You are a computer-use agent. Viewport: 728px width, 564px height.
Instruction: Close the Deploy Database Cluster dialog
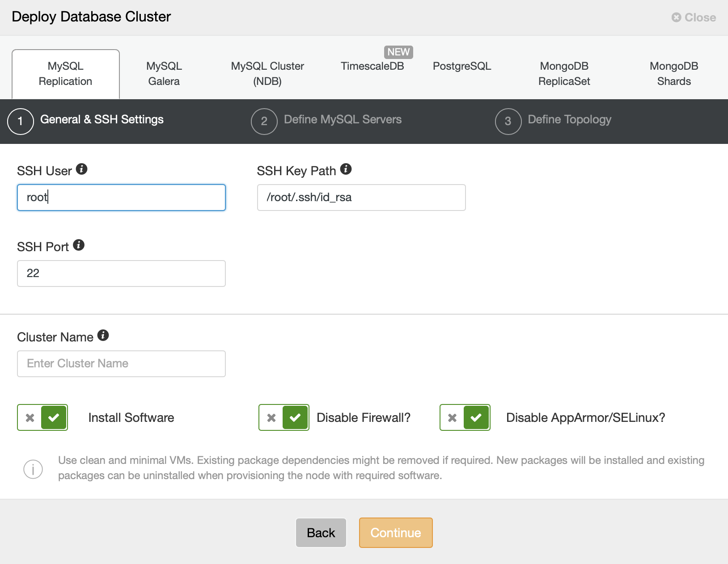(694, 17)
